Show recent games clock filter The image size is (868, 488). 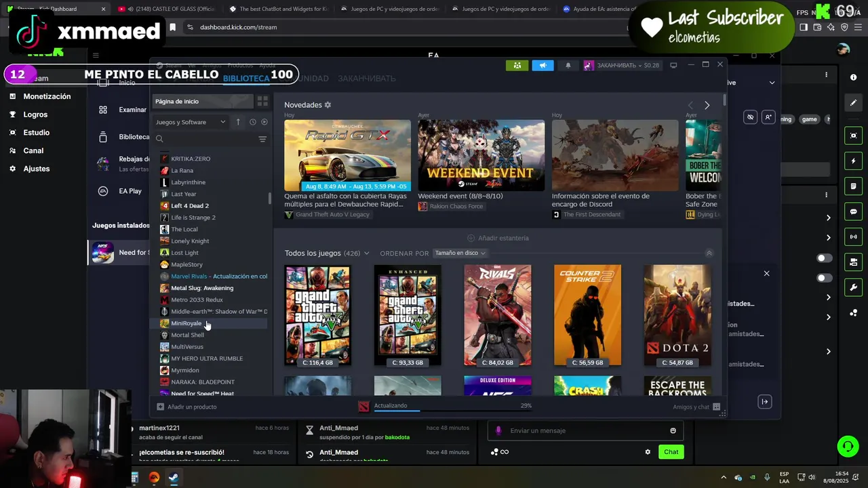(x=252, y=122)
